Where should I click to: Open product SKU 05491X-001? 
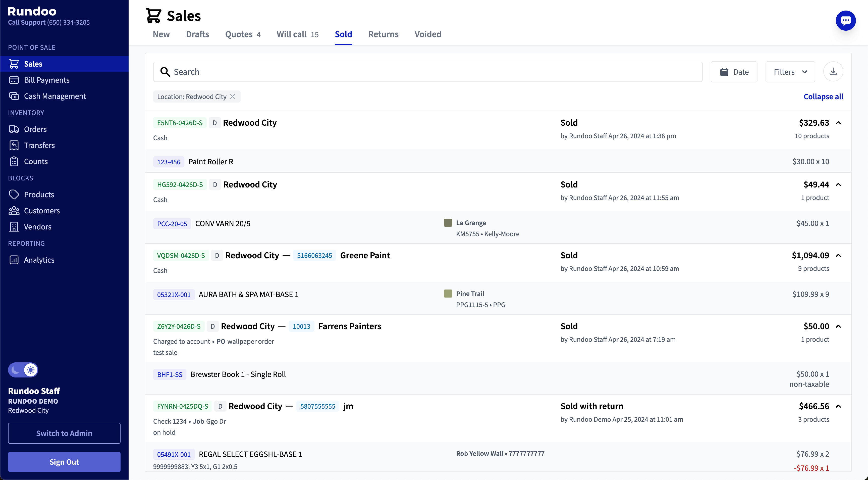174,454
